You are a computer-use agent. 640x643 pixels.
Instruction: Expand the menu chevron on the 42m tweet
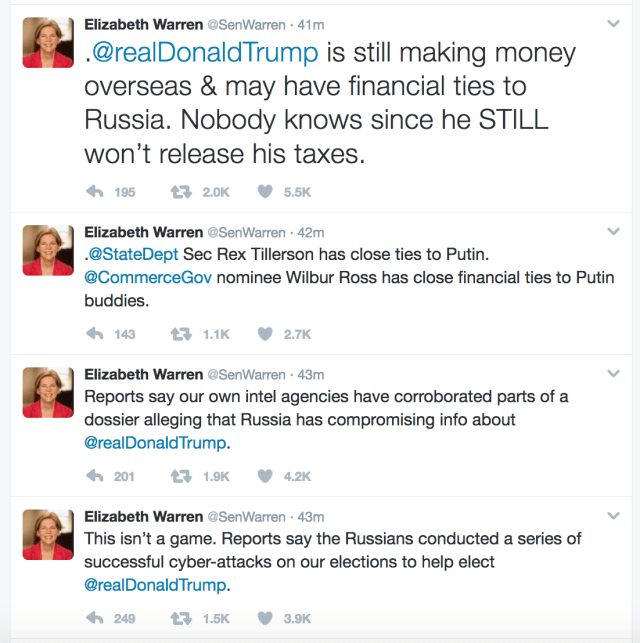pyautogui.click(x=613, y=232)
